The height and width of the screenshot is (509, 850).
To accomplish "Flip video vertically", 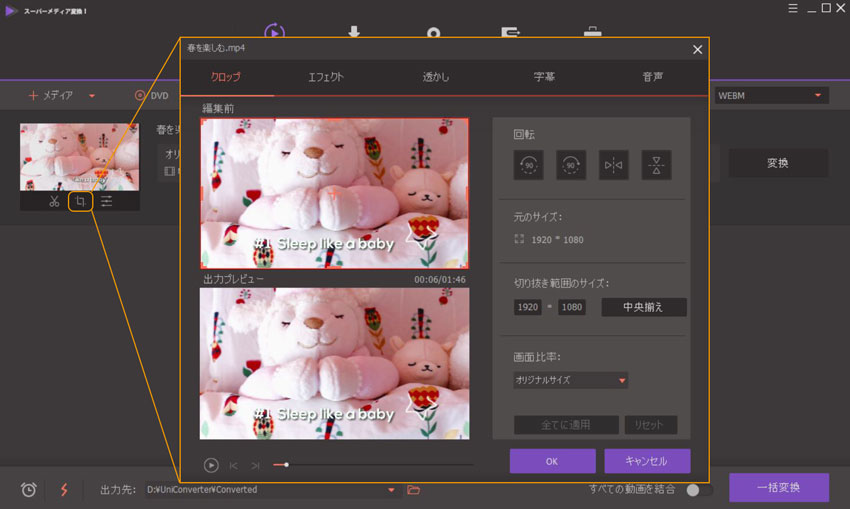I will [656, 165].
